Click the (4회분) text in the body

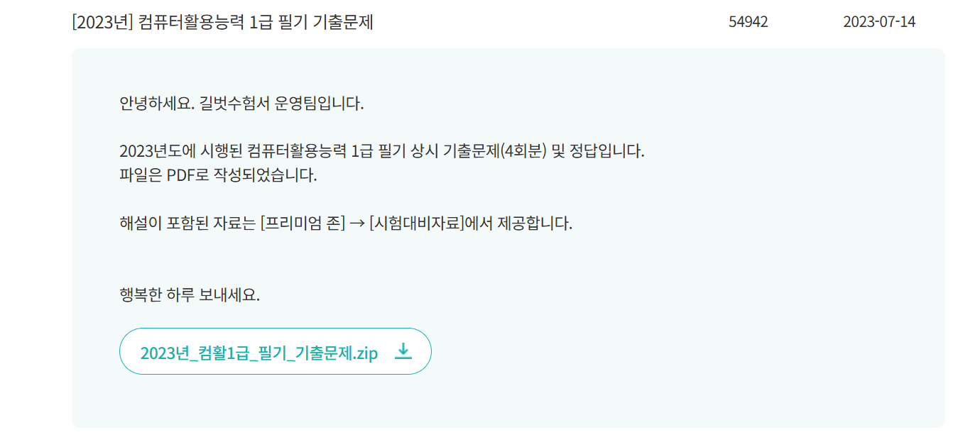pyautogui.click(x=523, y=151)
